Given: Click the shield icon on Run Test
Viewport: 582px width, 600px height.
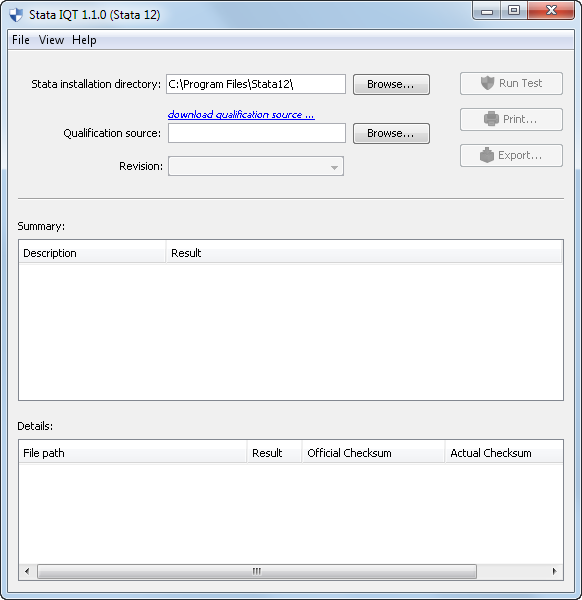Looking at the screenshot, I should [x=487, y=83].
